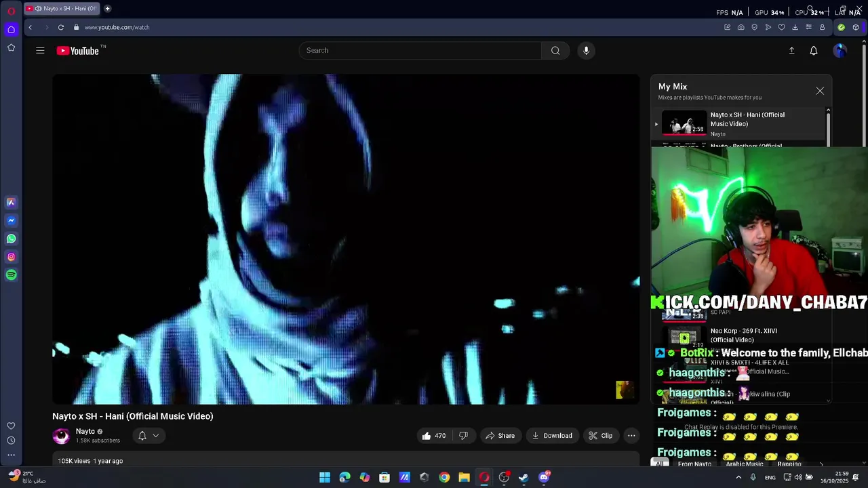This screenshot has height=488, width=868.
Task: Reload the page with the refresh button
Action: [61, 27]
